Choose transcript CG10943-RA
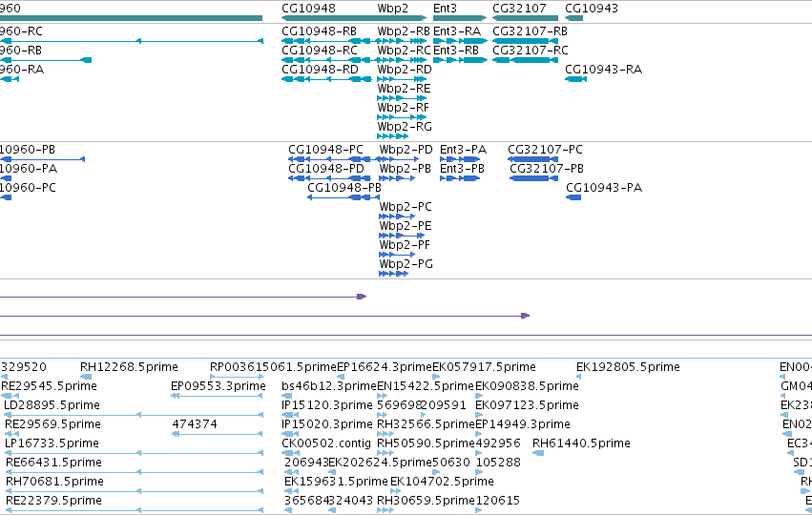Screen dimensions: 812x515 (603, 70)
